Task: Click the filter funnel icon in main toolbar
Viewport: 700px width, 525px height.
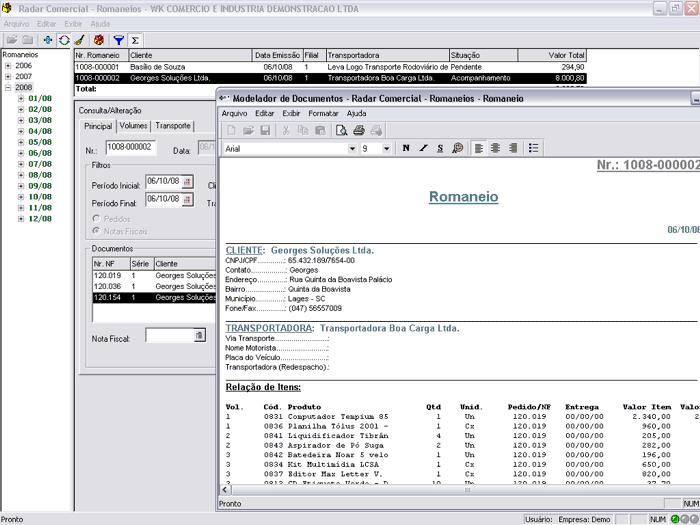Action: click(118, 39)
